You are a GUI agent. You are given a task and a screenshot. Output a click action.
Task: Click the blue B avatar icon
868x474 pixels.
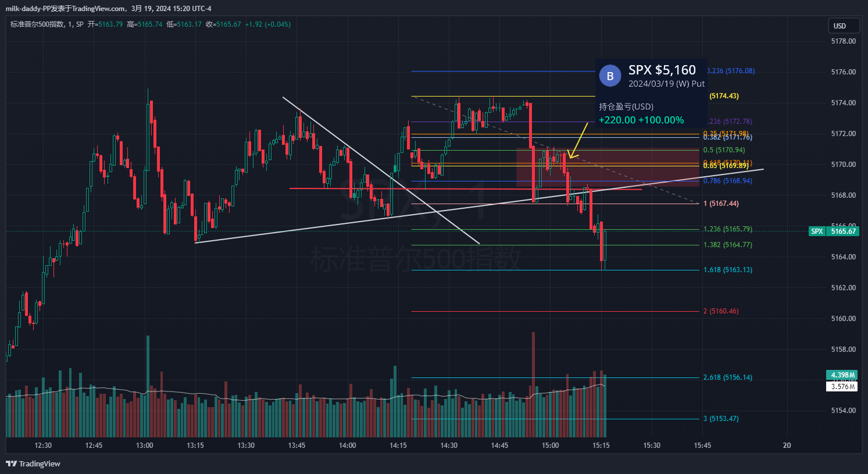(610, 76)
